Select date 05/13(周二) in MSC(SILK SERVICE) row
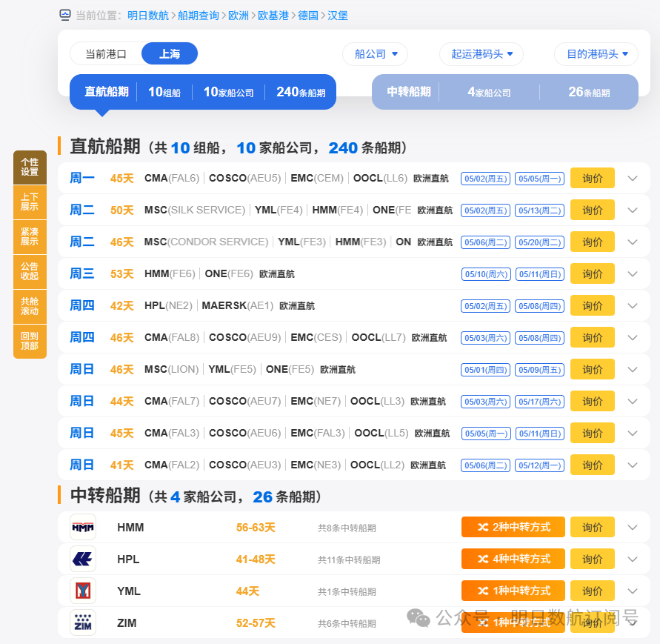 click(539, 210)
